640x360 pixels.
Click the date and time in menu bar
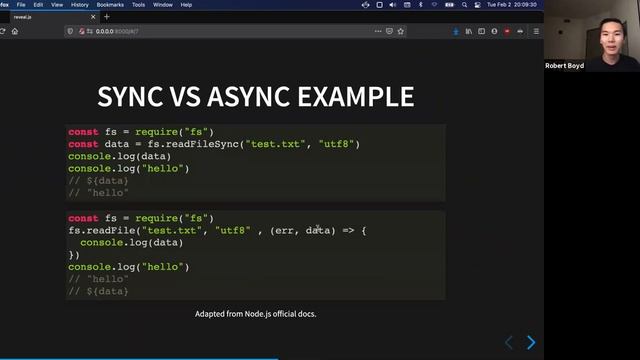[511, 5]
